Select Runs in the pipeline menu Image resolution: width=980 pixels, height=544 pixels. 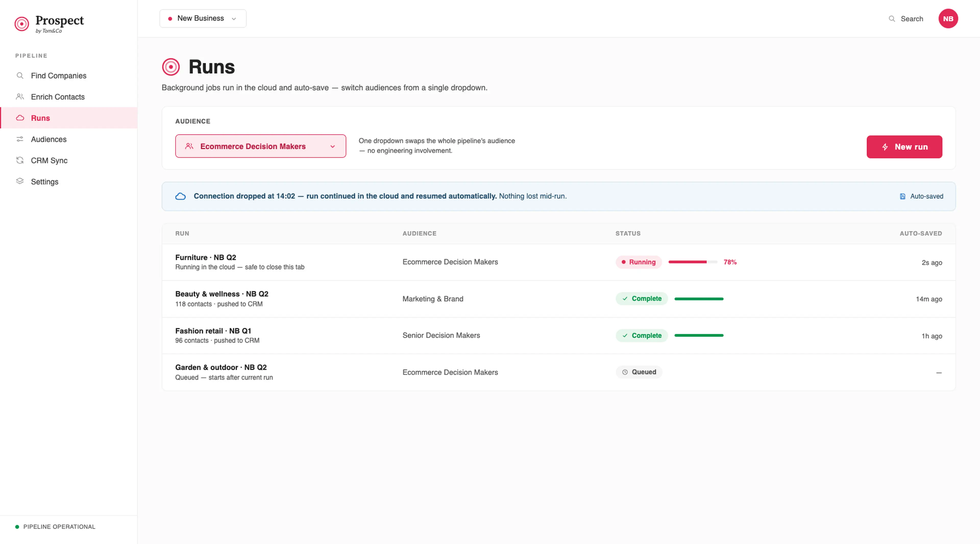(68, 118)
